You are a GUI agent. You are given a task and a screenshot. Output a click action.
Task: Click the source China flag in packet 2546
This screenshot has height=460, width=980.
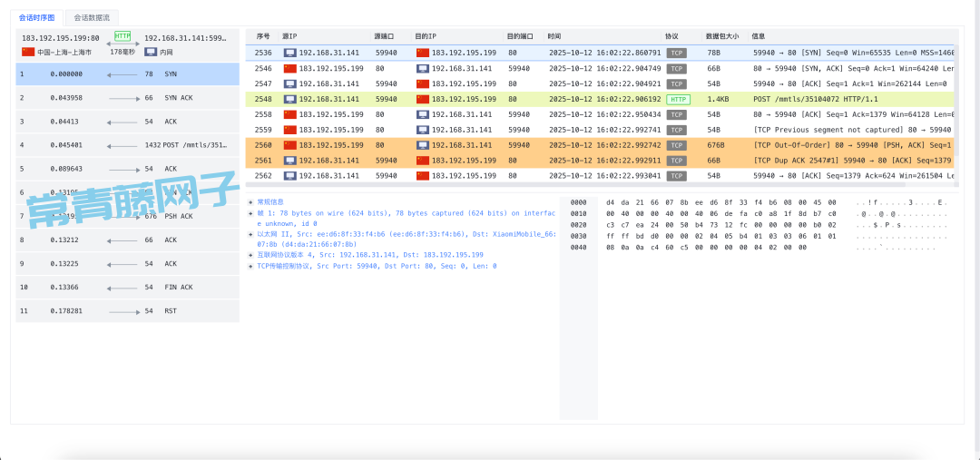point(289,68)
